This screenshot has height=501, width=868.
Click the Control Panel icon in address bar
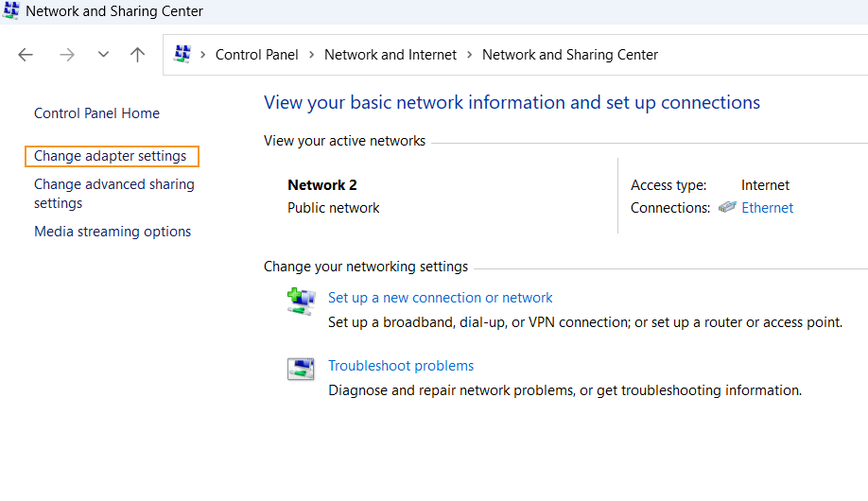click(183, 55)
